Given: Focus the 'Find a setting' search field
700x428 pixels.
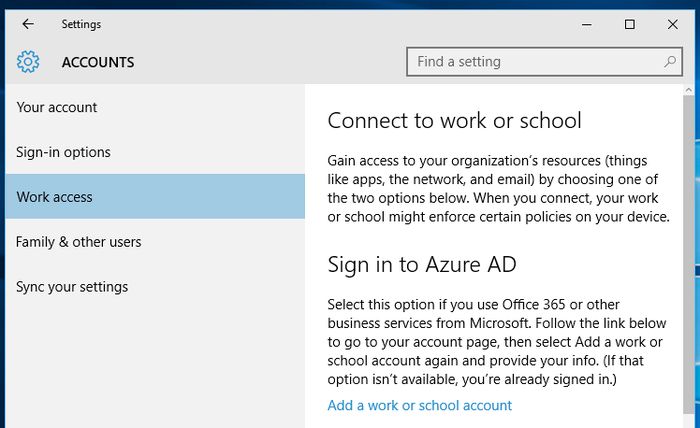Looking at the screenshot, I should (535, 62).
